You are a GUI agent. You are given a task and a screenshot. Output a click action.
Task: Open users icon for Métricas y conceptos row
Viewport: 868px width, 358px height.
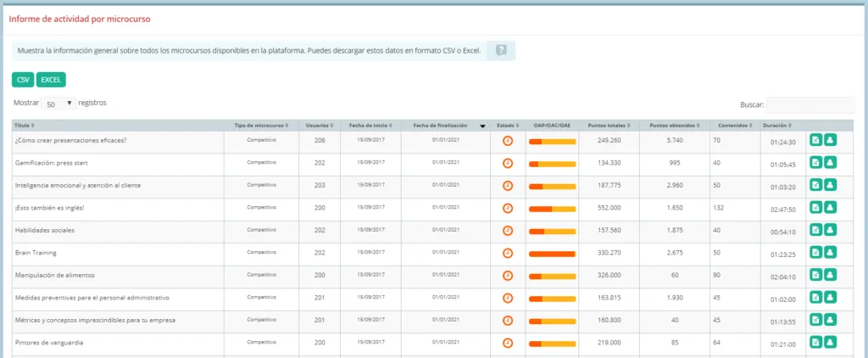[830, 319]
